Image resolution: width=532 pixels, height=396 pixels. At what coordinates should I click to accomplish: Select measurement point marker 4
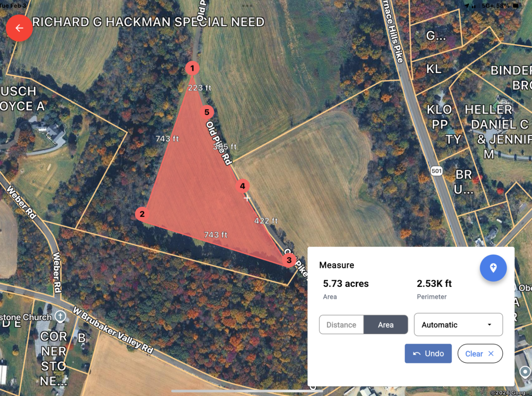tap(243, 186)
